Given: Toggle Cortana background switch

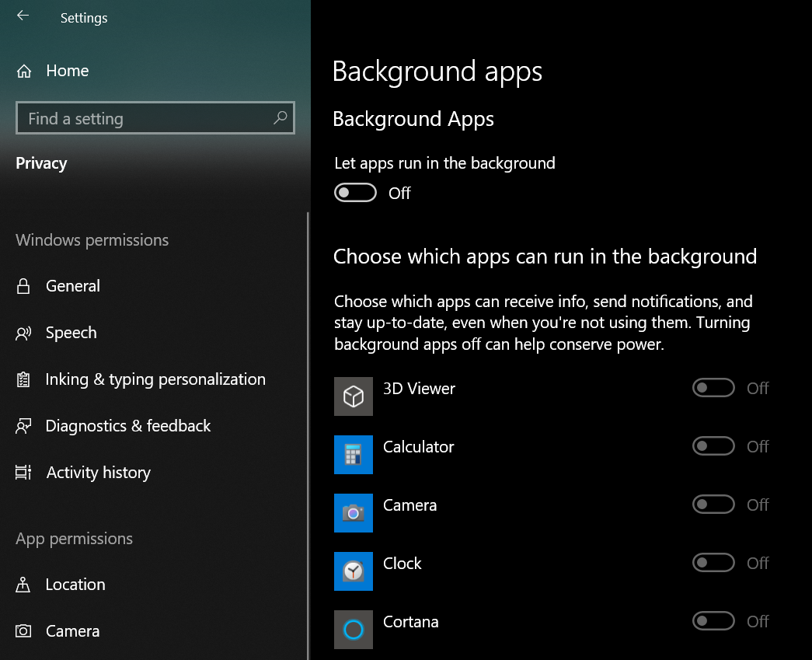Looking at the screenshot, I should (713, 621).
